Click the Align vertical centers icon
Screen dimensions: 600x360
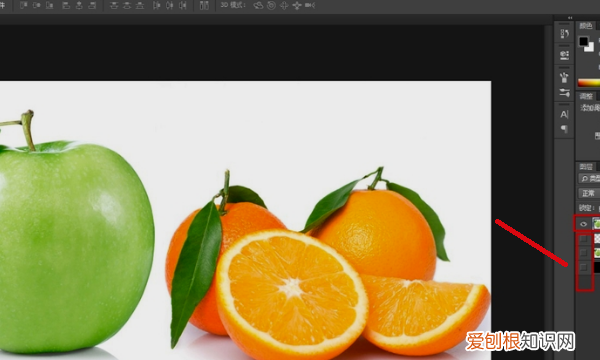(37, 5)
